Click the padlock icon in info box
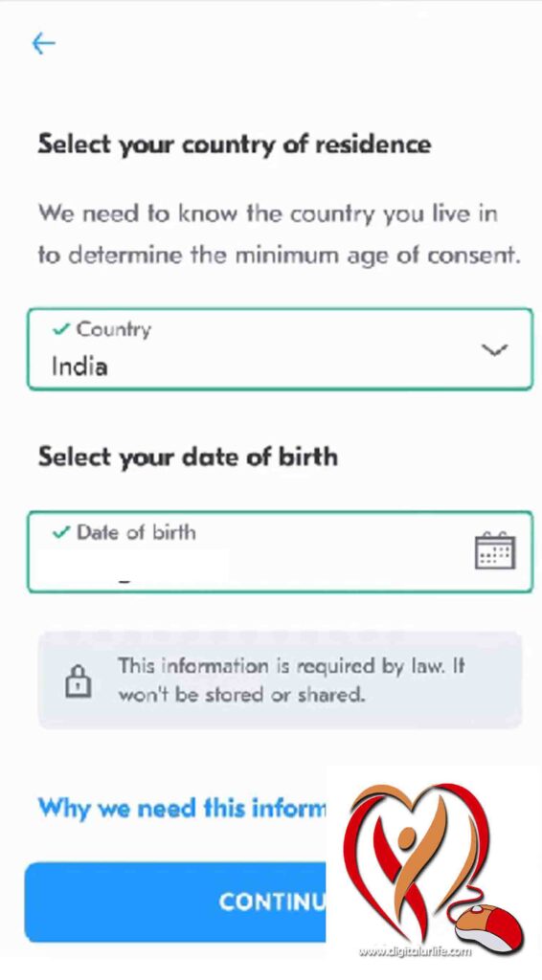This screenshot has width=542, height=980. click(79, 680)
